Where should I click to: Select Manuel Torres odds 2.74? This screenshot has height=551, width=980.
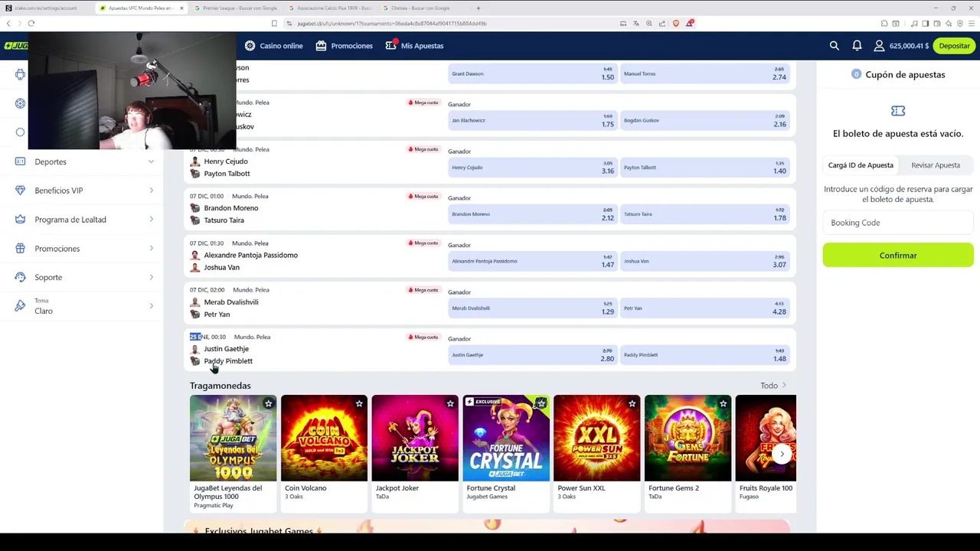[x=704, y=73]
